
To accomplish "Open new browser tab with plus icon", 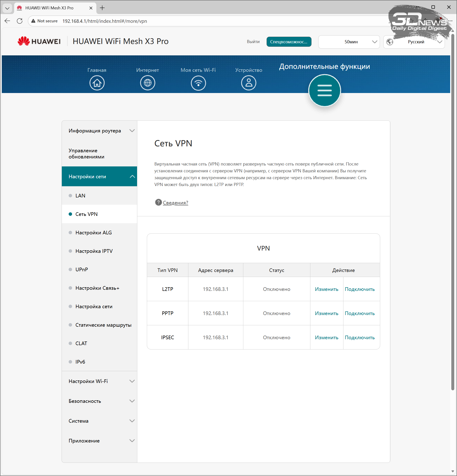I will click(102, 8).
